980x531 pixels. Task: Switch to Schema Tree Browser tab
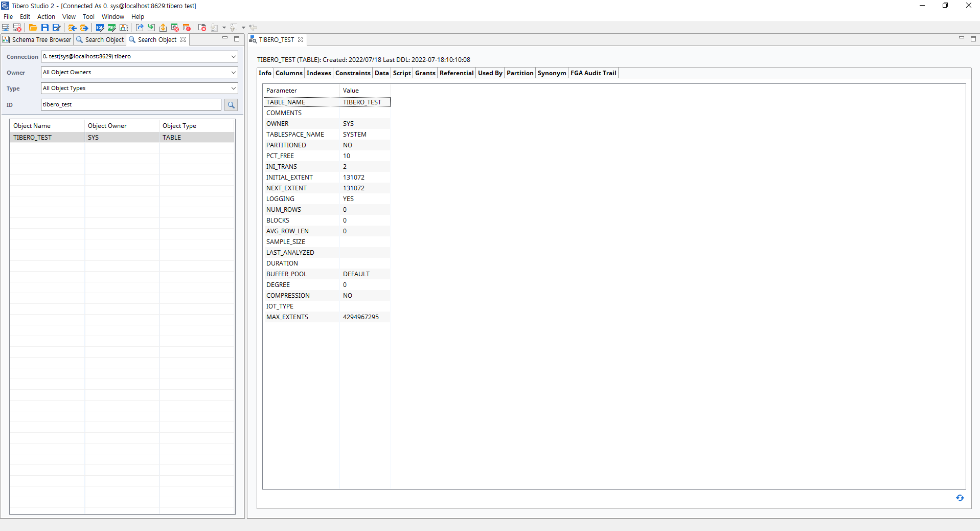(37, 39)
